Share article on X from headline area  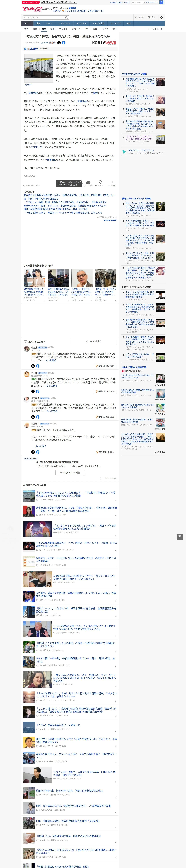point(59,43)
